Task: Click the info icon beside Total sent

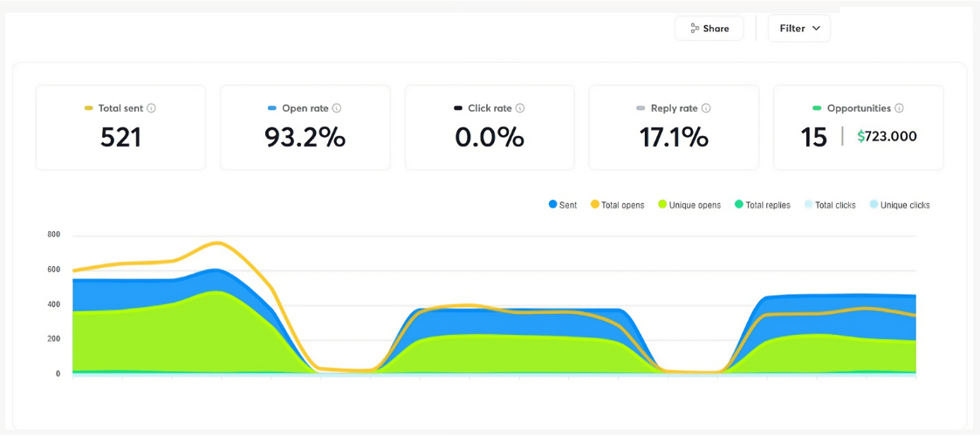Action: [x=151, y=108]
